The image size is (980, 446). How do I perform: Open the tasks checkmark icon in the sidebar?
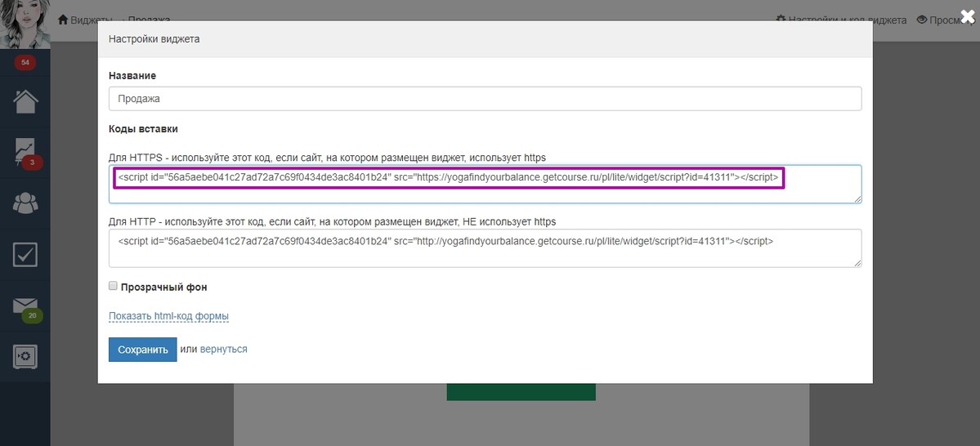[25, 254]
